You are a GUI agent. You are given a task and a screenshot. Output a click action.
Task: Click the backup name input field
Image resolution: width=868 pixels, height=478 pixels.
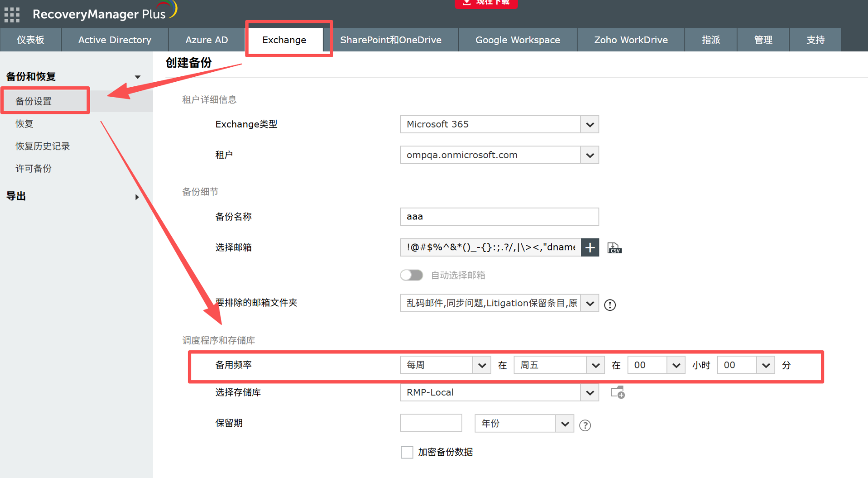pyautogui.click(x=499, y=217)
